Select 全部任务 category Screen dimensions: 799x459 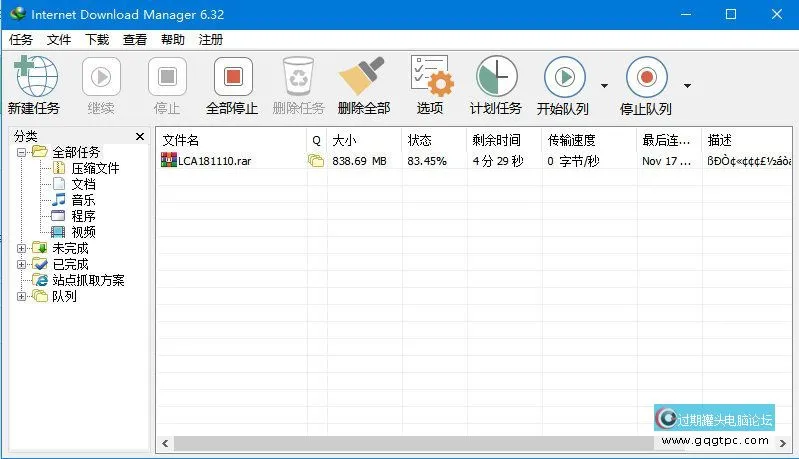tap(76, 152)
